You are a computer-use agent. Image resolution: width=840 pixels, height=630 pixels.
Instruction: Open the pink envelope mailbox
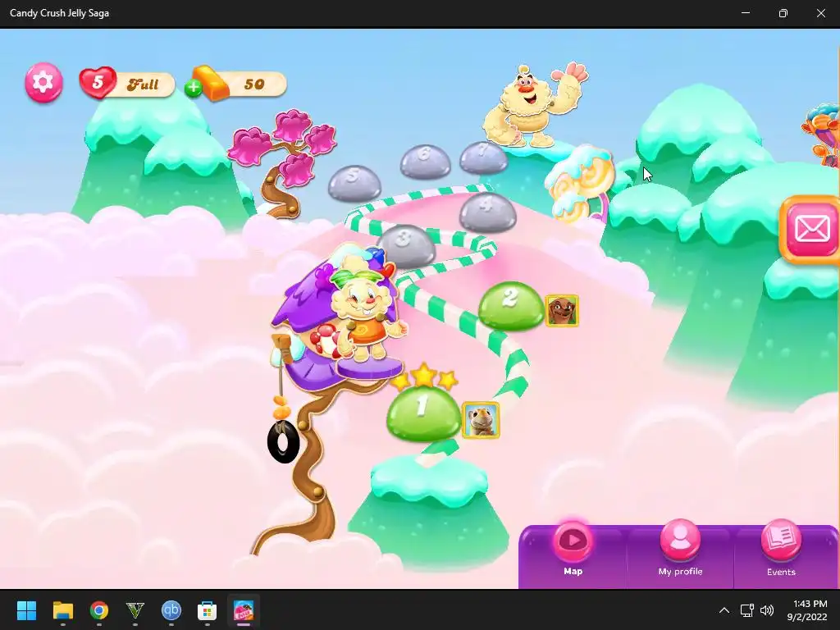click(x=811, y=230)
